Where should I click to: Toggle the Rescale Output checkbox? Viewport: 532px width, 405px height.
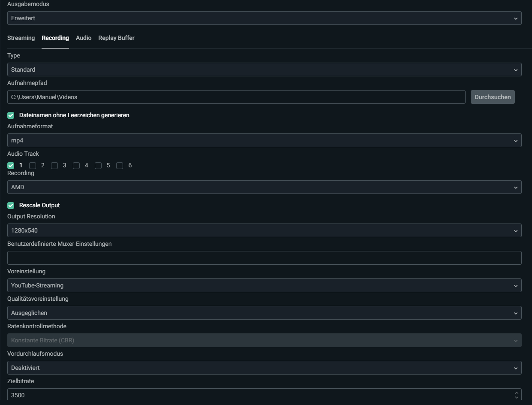[11, 206]
